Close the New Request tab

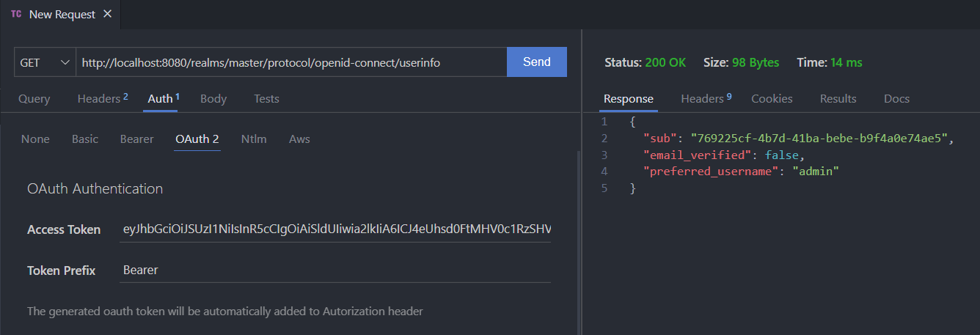108,15
